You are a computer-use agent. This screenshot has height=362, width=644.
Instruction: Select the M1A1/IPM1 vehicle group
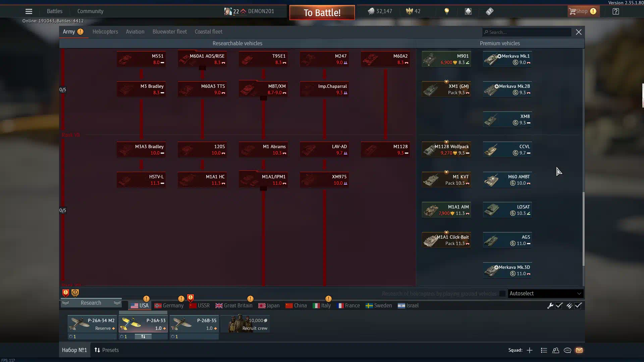tap(263, 180)
